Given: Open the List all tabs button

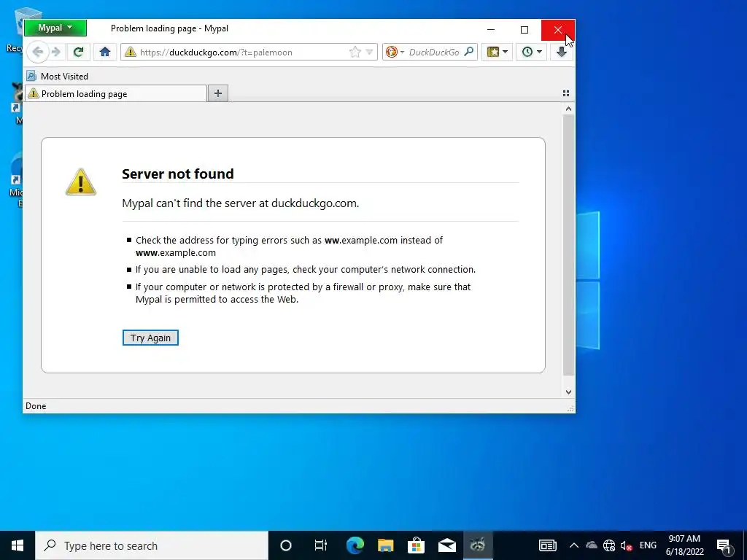Looking at the screenshot, I should tap(566, 93).
